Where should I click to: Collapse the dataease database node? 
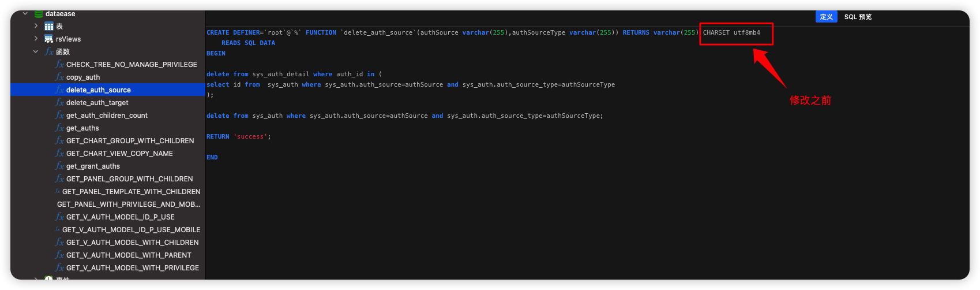coord(25,14)
